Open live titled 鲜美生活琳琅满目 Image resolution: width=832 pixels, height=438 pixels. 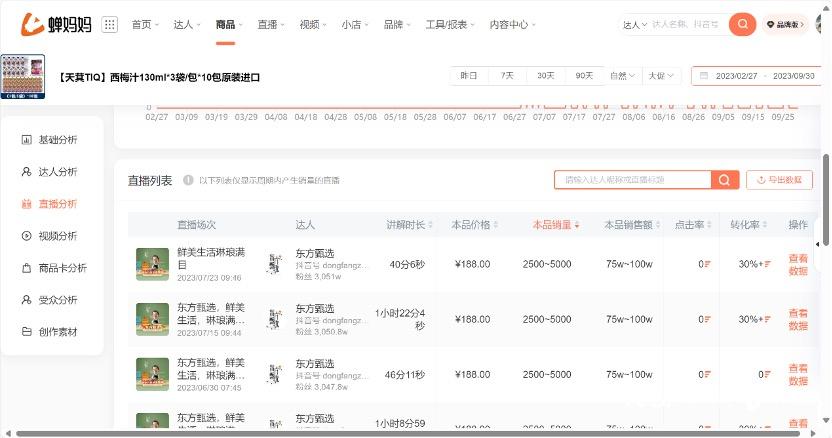(211, 258)
